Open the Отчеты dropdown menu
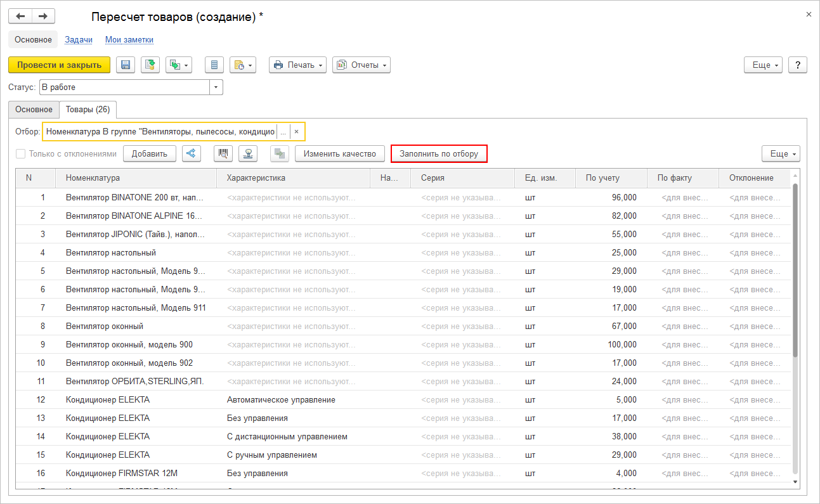 (361, 65)
